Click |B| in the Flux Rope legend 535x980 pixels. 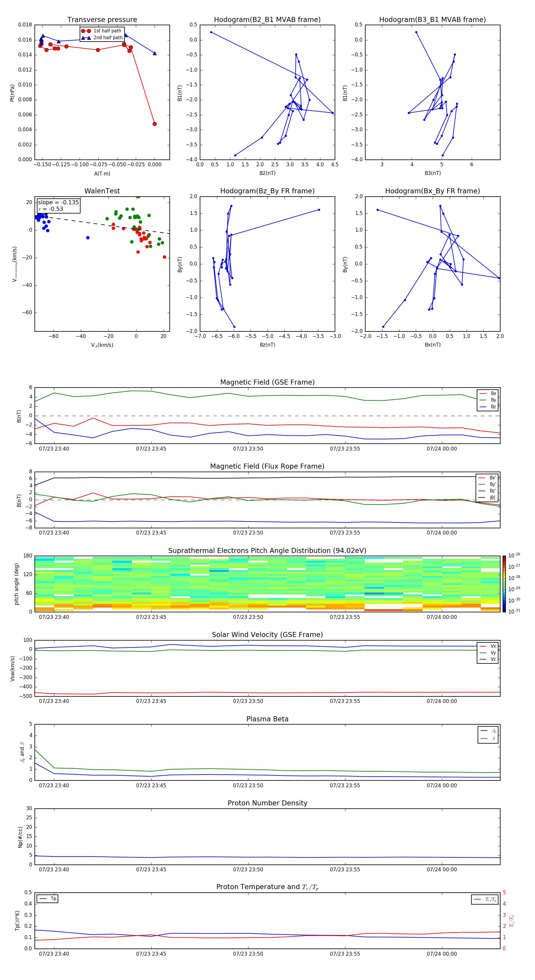pos(487,498)
